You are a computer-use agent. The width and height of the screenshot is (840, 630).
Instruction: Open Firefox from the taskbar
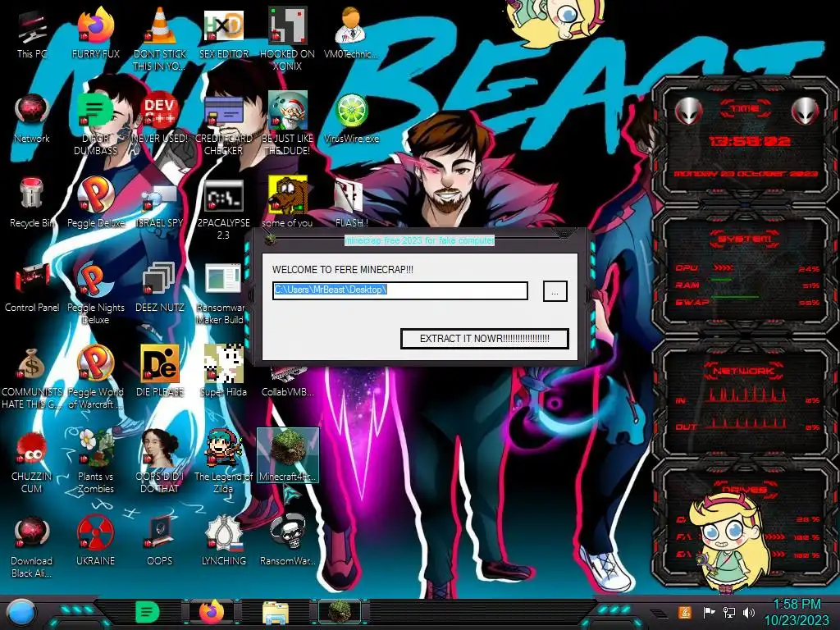tap(212, 612)
